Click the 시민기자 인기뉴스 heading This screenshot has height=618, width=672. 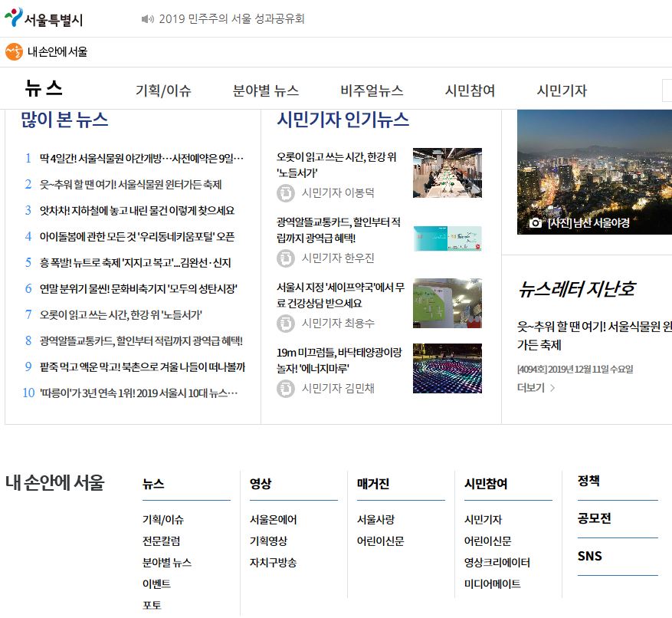click(343, 120)
